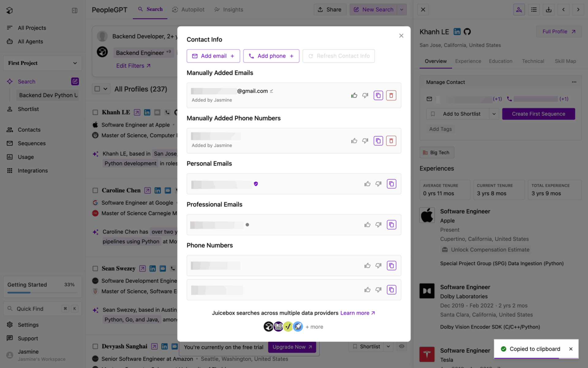The height and width of the screenshot is (368, 588).
Task: Open the Experience tab in profile
Action: (468, 61)
